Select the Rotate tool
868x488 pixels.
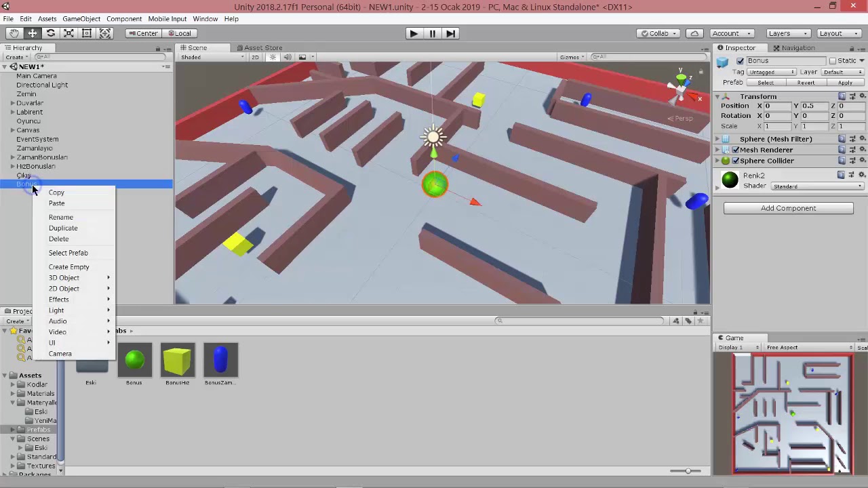pos(50,33)
